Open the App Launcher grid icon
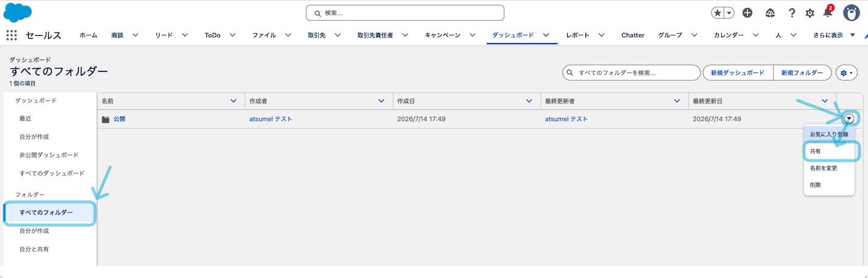Viewport: 868px width, 278px height. point(12,35)
